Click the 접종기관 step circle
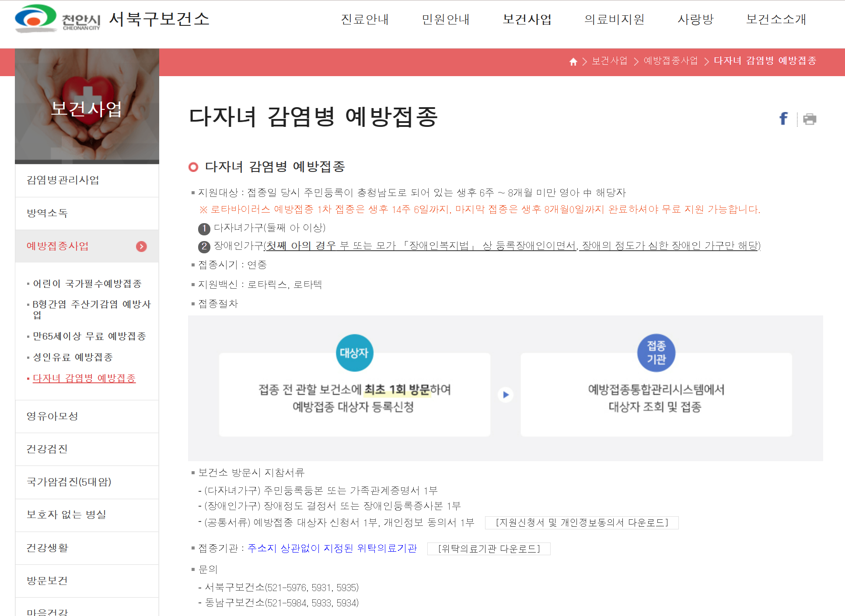 (656, 353)
